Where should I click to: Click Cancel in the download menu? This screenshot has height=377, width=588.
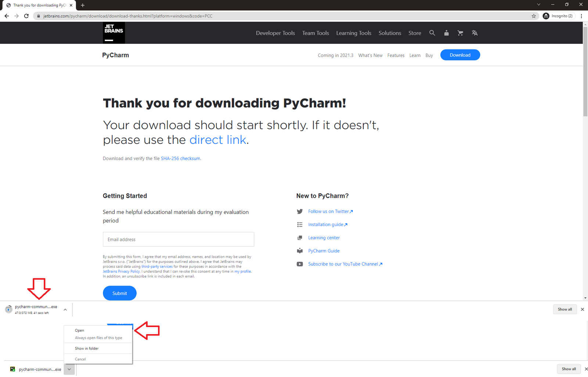coord(80,359)
